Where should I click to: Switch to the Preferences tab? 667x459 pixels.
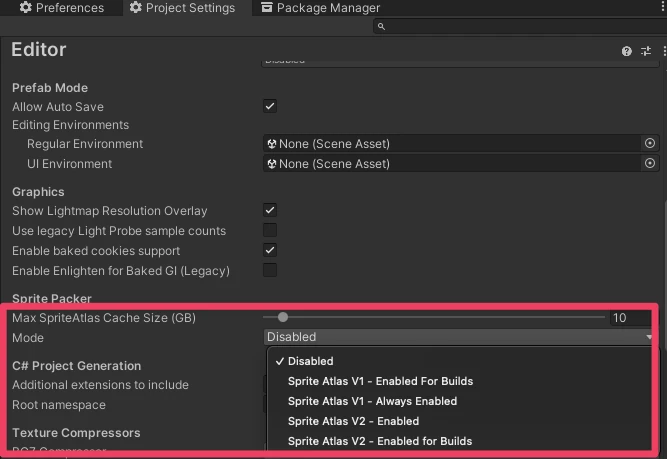coord(62,8)
